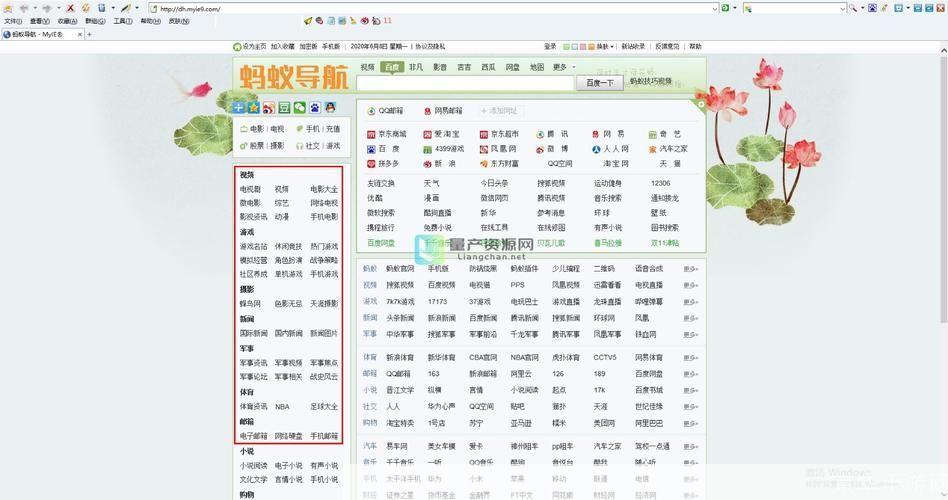Click the blue plus icon under the logo
Viewport: 948px width, 500px height.
(239, 108)
